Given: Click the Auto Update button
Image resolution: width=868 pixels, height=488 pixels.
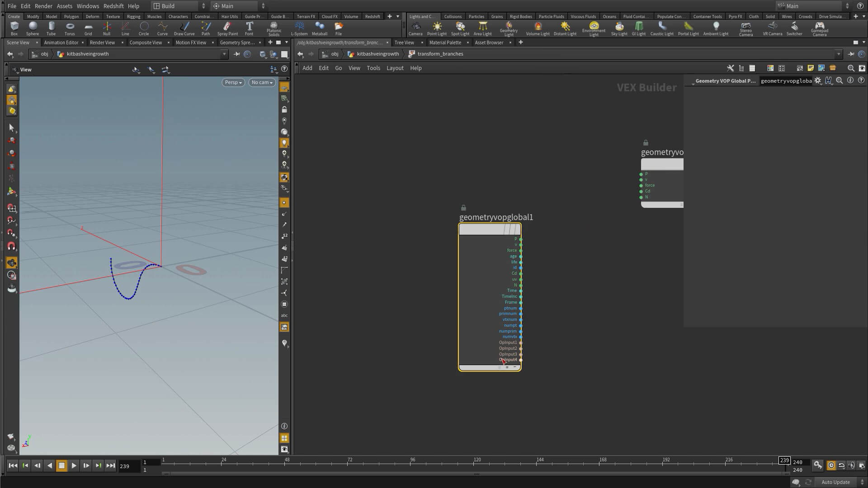Looking at the screenshot, I should pyautogui.click(x=835, y=482).
